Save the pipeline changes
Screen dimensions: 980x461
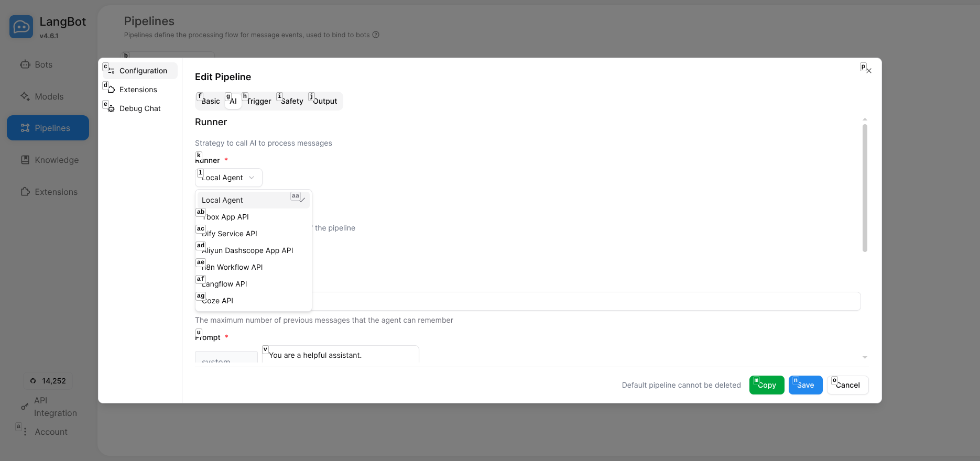point(805,385)
